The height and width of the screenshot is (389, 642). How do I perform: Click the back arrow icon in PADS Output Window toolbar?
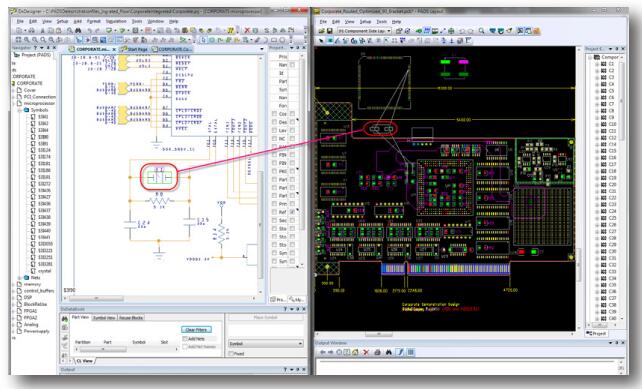(x=323, y=352)
